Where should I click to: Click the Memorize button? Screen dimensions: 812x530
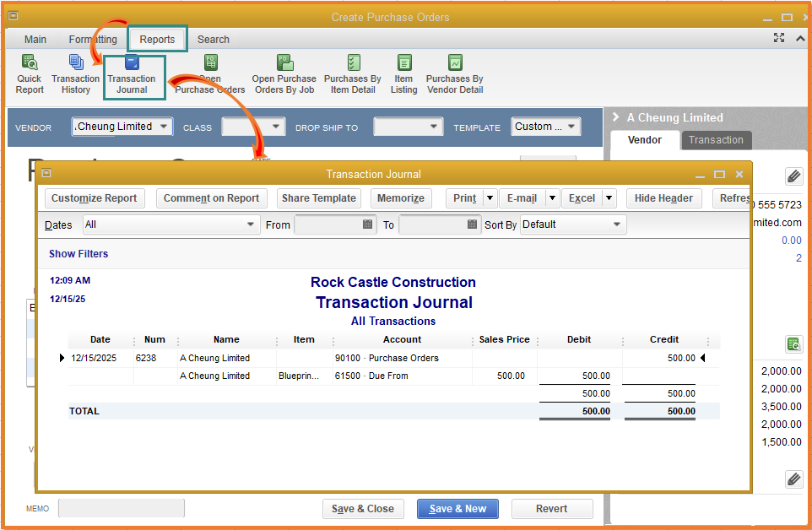click(x=401, y=197)
